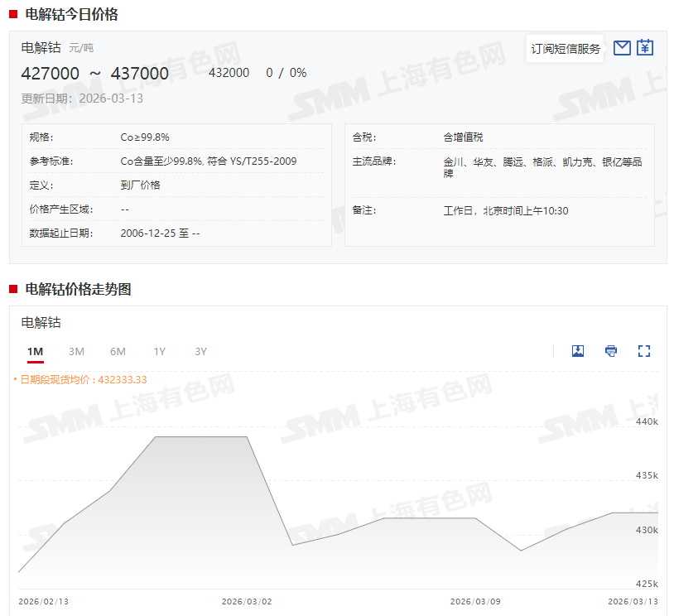Click the 440k label on the y-axis
Screen dimensions: 674x616
click(x=646, y=422)
